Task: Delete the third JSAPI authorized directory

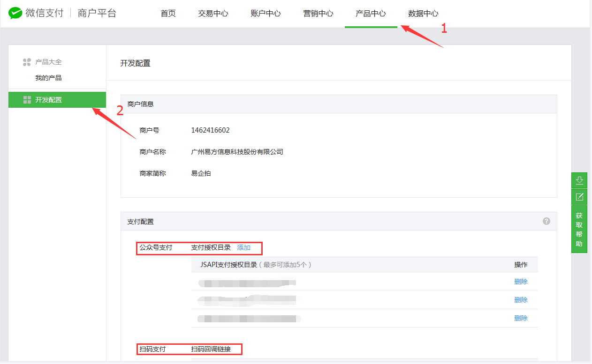Action: [521, 318]
